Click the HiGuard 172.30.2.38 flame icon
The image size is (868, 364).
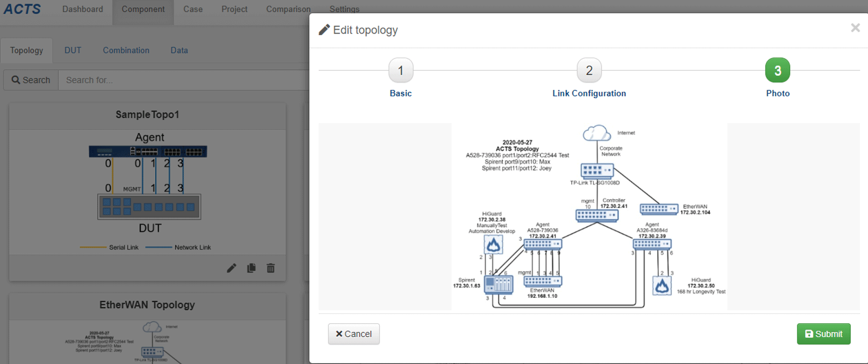click(x=493, y=245)
